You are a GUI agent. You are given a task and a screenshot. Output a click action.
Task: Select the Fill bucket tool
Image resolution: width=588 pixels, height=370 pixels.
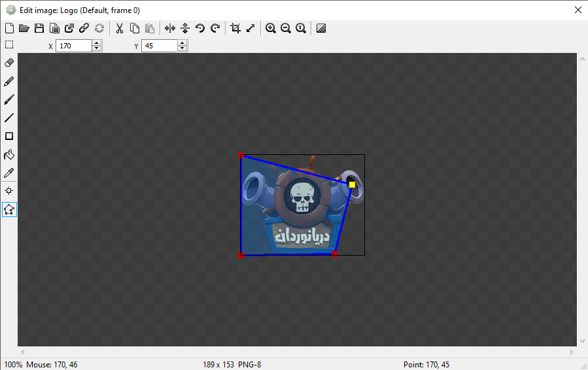tap(9, 154)
